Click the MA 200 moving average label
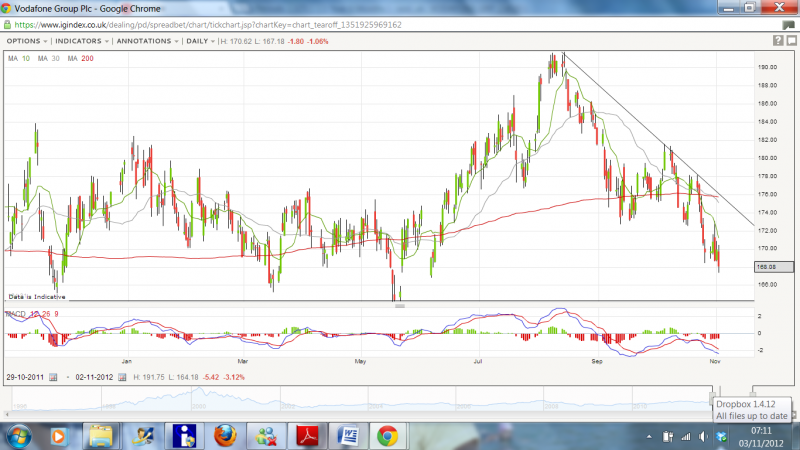Image resolution: width=800 pixels, height=450 pixels. pos(80,59)
